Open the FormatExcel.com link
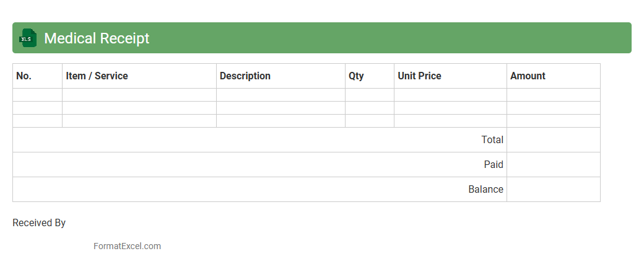 [127, 246]
